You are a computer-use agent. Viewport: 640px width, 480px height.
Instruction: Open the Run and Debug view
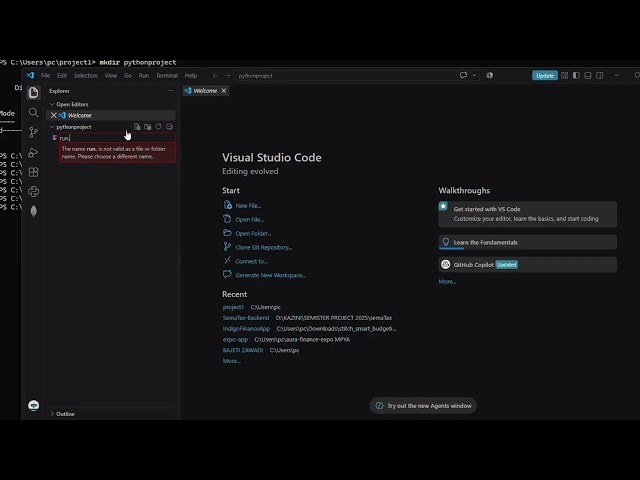coord(33,152)
